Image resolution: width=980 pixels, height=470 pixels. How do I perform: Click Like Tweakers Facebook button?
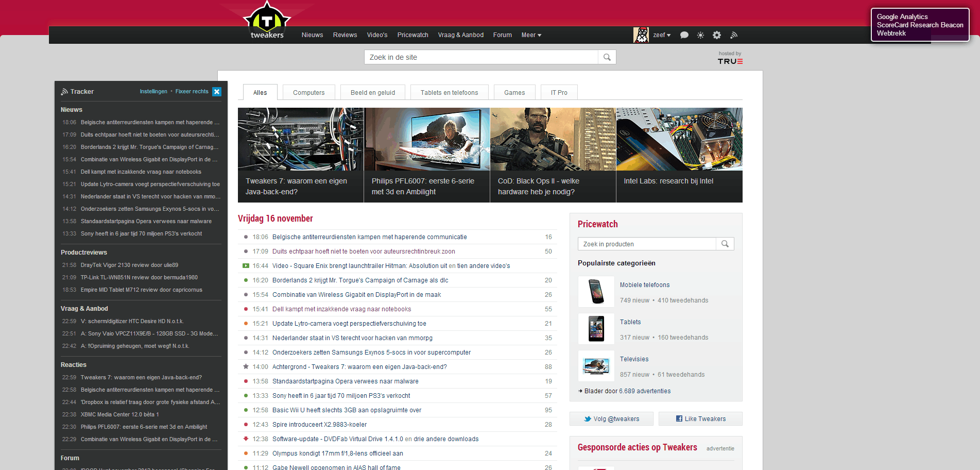700,418
